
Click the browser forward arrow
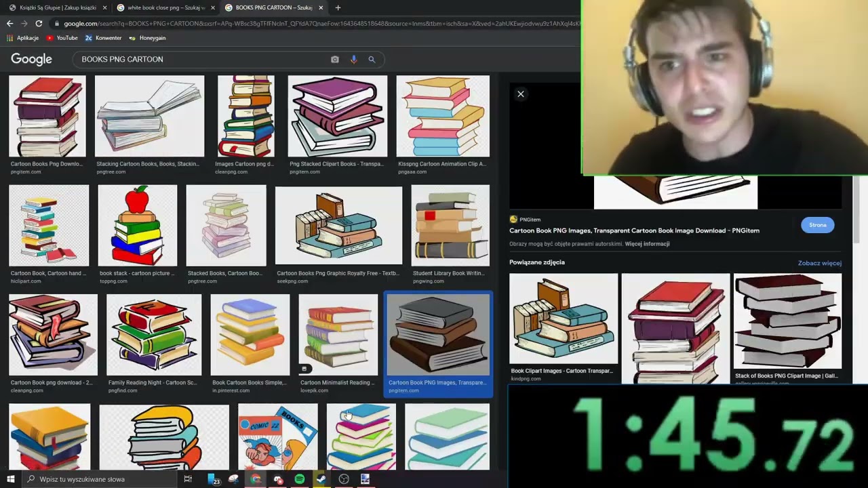pos(24,23)
